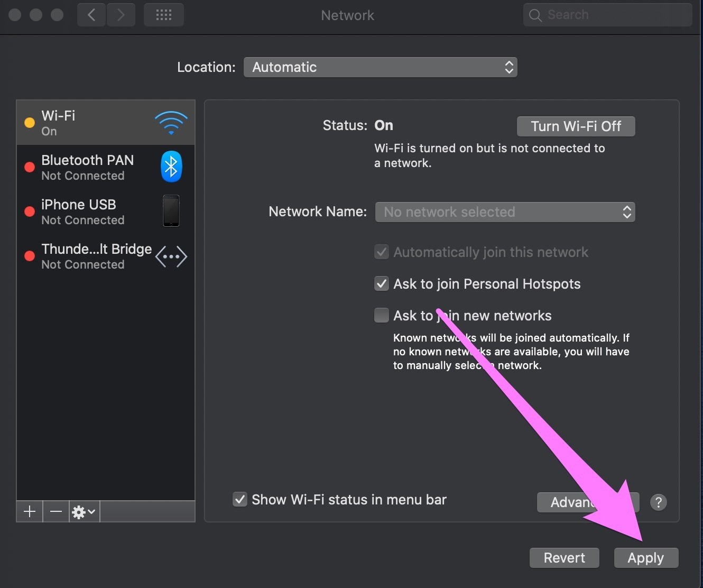Remove selected service with minus button
703x588 pixels.
pyautogui.click(x=56, y=511)
